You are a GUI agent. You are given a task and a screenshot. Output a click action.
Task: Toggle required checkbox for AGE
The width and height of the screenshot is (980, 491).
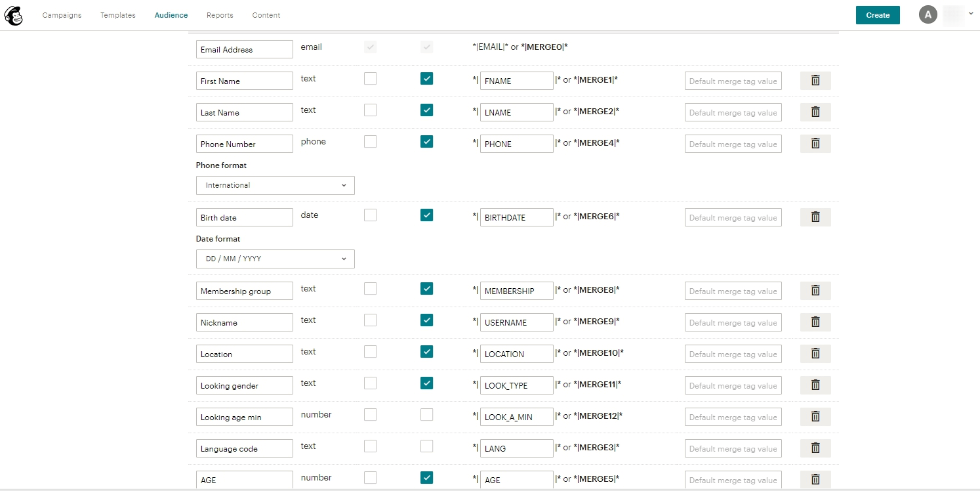pos(371,478)
